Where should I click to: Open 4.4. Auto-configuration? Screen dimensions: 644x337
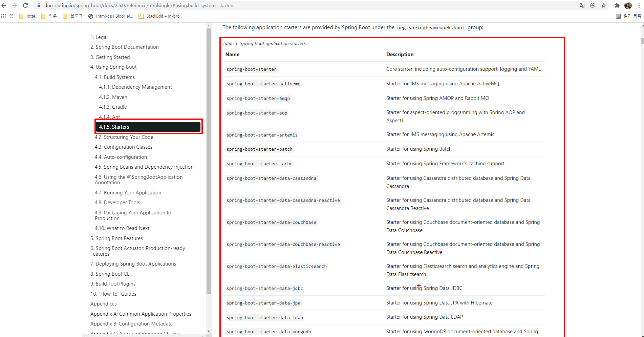click(x=121, y=157)
